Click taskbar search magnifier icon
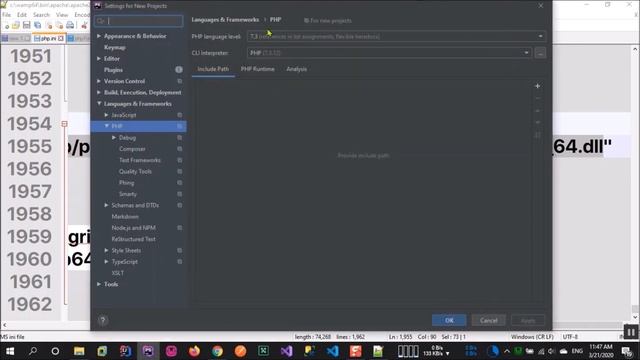The width and height of the screenshot is (640, 360). (33, 351)
